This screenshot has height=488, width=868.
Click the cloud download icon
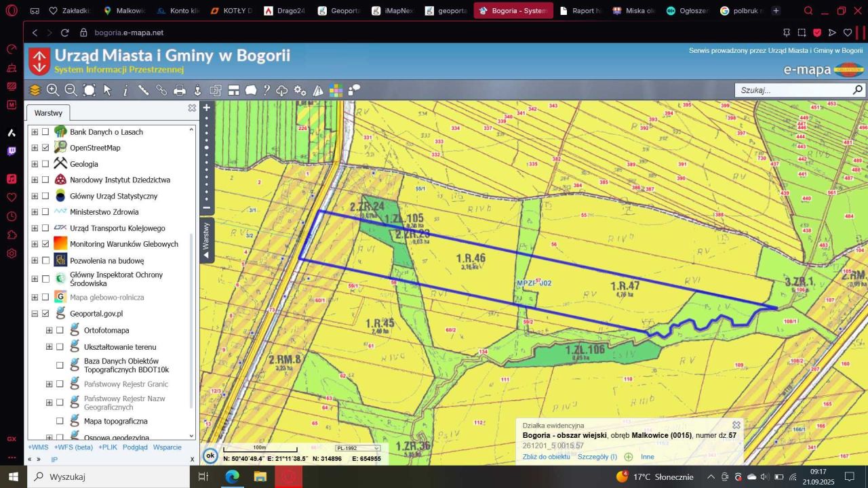(282, 90)
